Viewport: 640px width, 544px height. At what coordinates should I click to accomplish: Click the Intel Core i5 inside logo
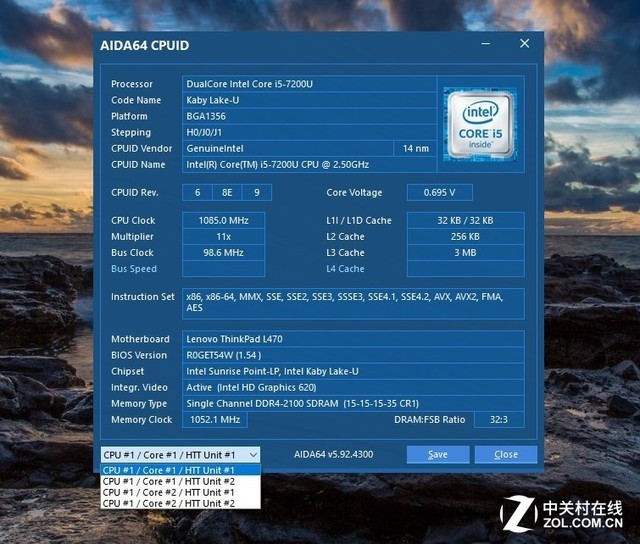(x=480, y=124)
